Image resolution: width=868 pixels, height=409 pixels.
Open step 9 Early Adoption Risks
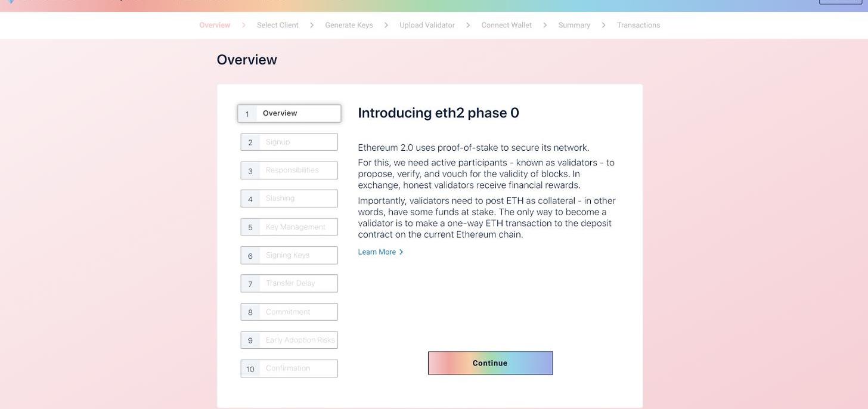(x=289, y=340)
